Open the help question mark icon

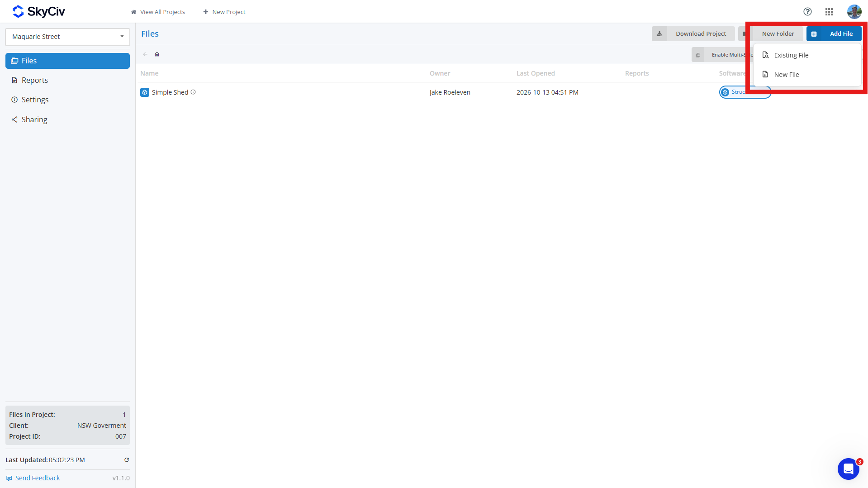(x=807, y=12)
